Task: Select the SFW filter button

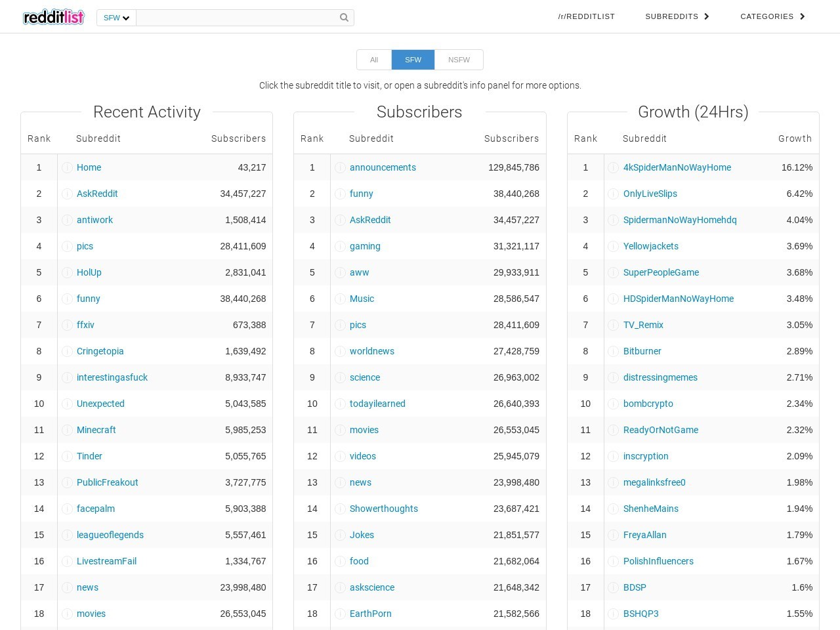Action: (x=413, y=60)
